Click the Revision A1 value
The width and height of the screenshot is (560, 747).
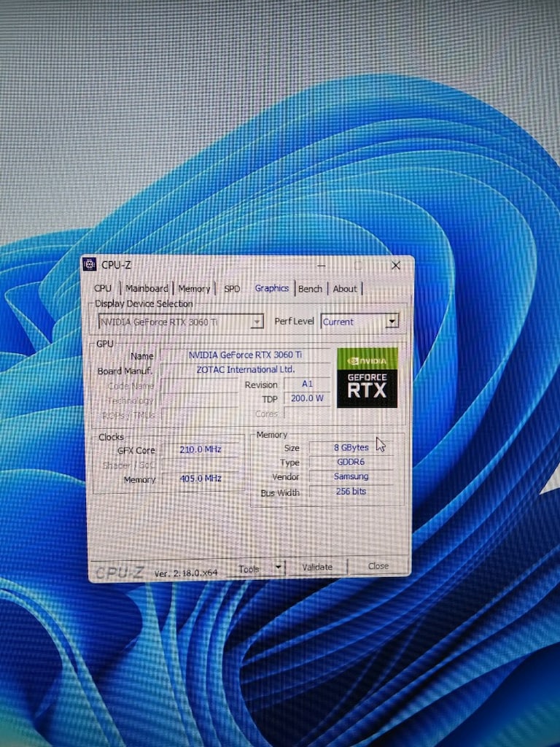(307, 384)
